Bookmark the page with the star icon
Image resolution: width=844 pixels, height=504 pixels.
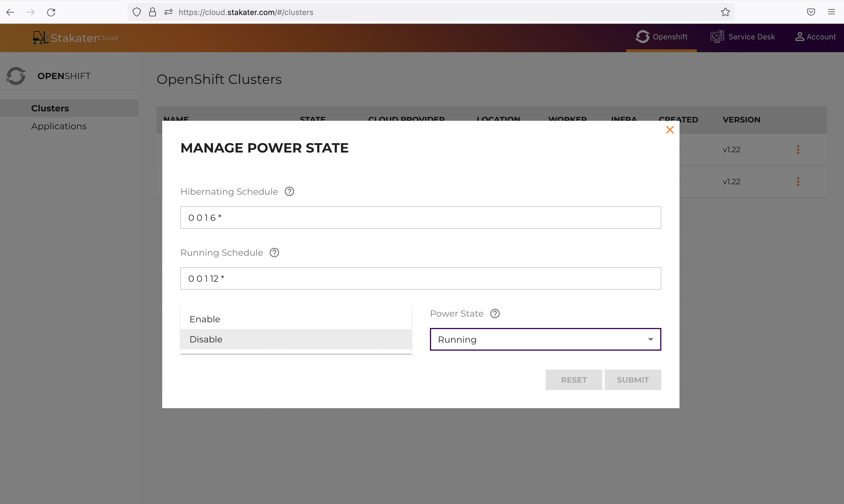tap(725, 12)
